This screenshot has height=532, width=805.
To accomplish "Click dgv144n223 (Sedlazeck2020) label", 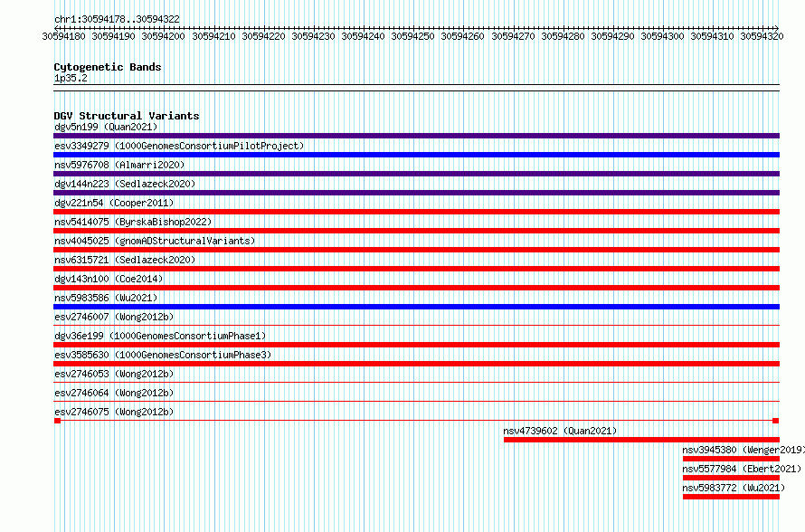I will tap(125, 184).
